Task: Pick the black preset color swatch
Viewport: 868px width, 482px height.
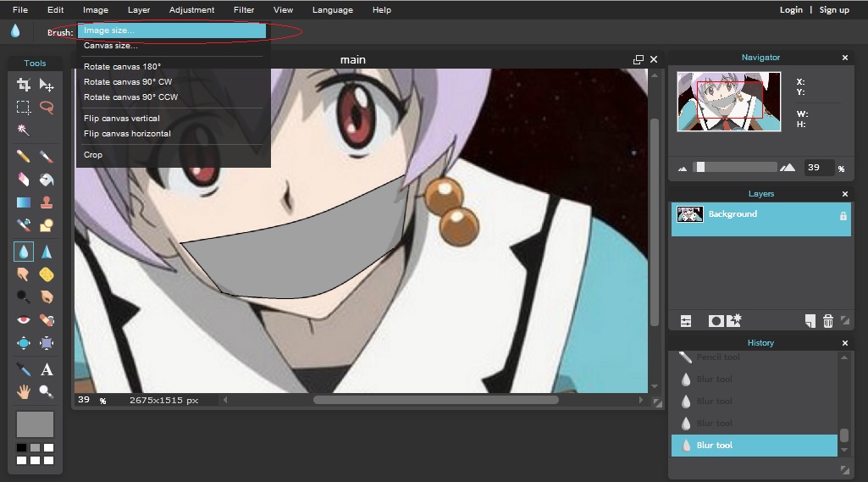Action: (21, 447)
